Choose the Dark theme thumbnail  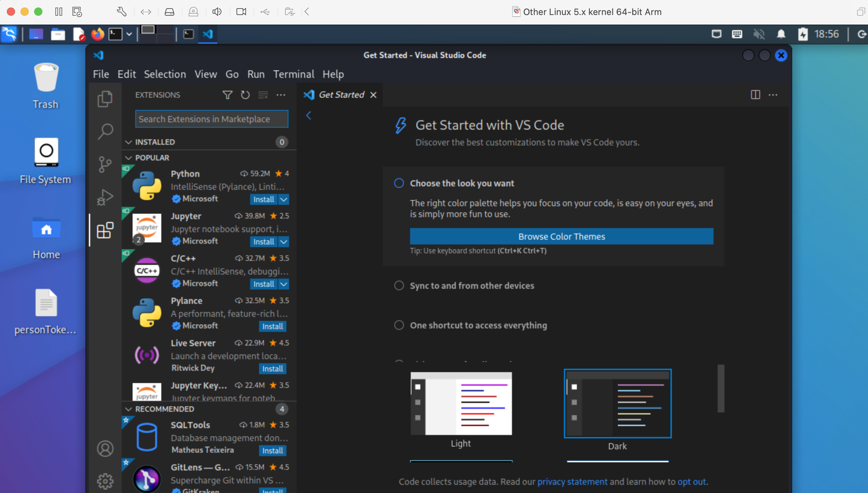click(618, 404)
